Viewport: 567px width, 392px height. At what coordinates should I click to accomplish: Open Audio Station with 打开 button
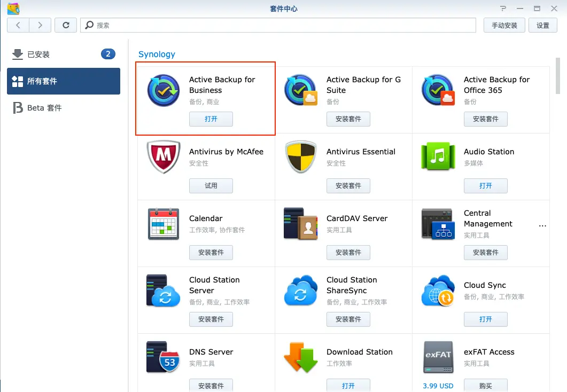point(486,186)
